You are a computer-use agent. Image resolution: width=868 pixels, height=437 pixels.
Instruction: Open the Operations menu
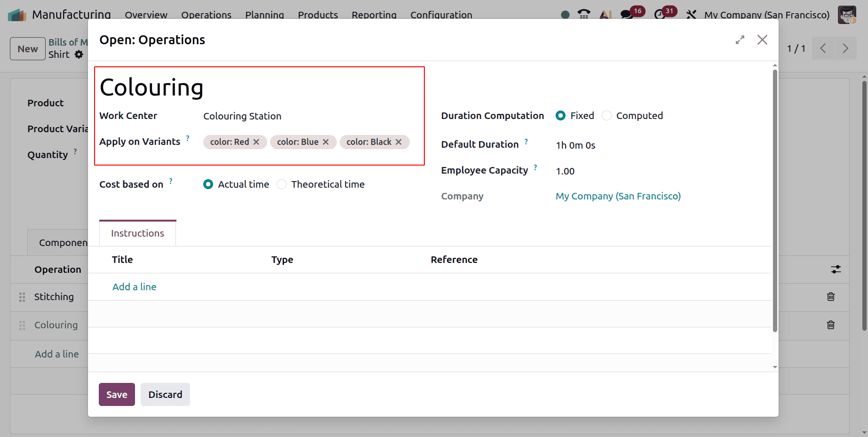pos(206,15)
